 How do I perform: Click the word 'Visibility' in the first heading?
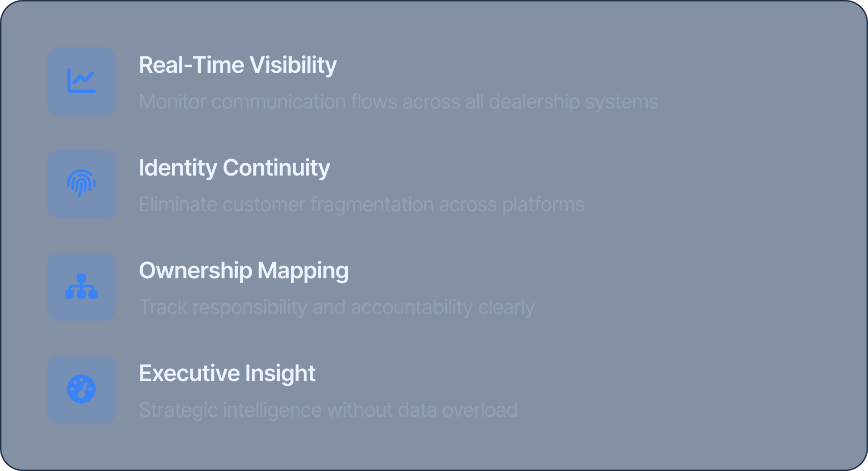click(293, 65)
